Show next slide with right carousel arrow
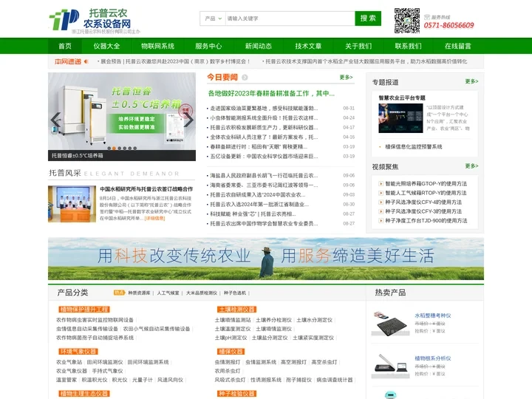 (188, 120)
